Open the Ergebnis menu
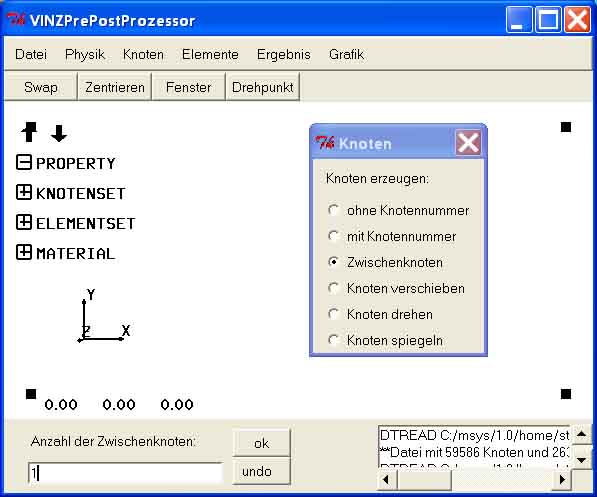The height and width of the screenshot is (497, 597). (284, 54)
